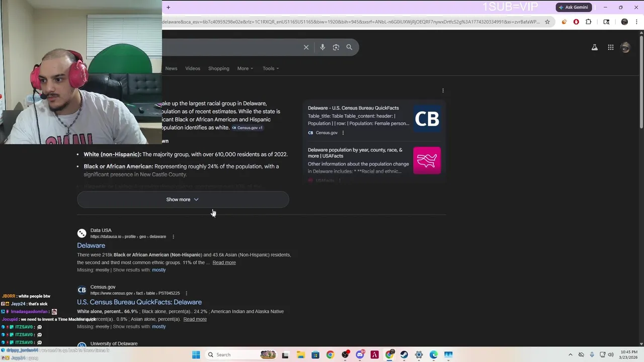Open options for Census.gov result
Image resolution: width=644 pixels, height=362 pixels.
coord(186,293)
